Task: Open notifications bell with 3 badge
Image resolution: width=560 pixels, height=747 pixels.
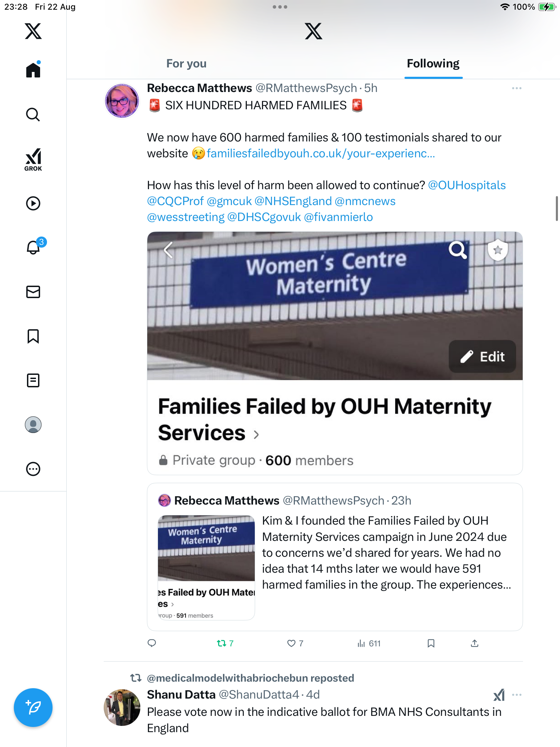Action: 34,247
